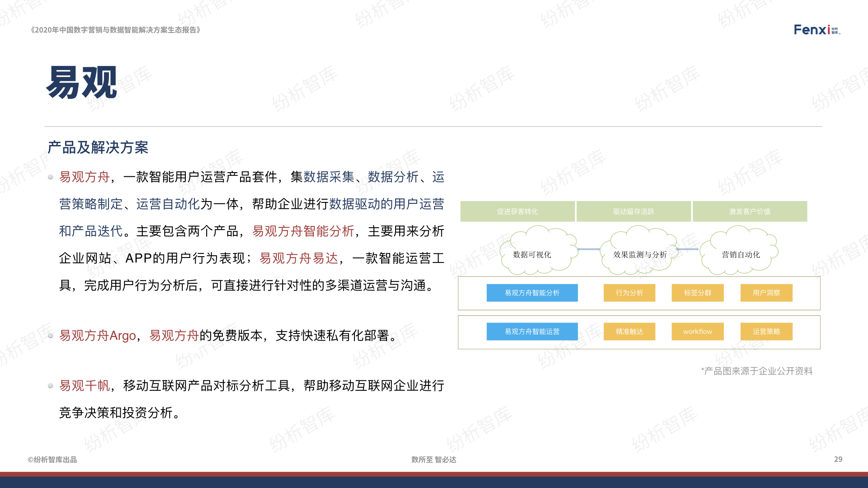Click the footer slogan 数所至 智必达
The width and height of the screenshot is (868, 488).
pyautogui.click(x=434, y=460)
